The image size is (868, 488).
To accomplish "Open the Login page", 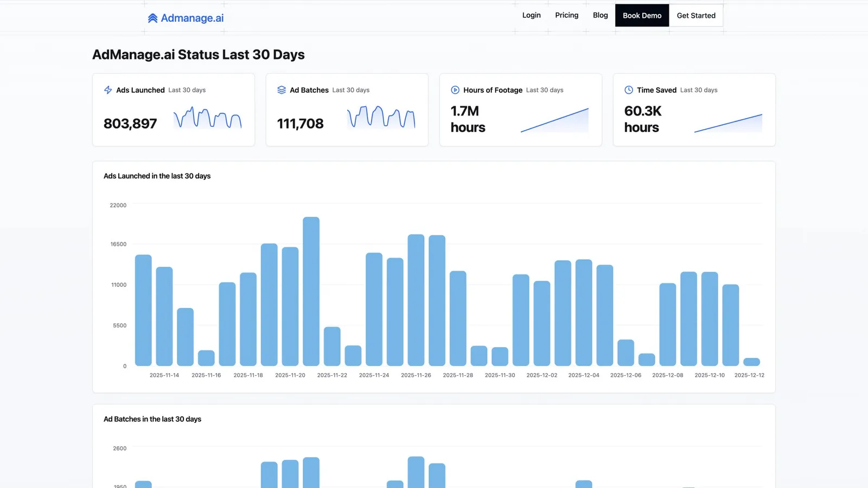I will [x=531, y=15].
